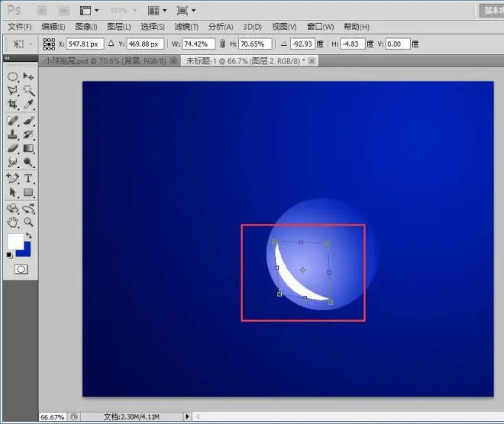This screenshot has height=424, width=504.
Task: Click the height field 70.65%
Action: (255, 44)
